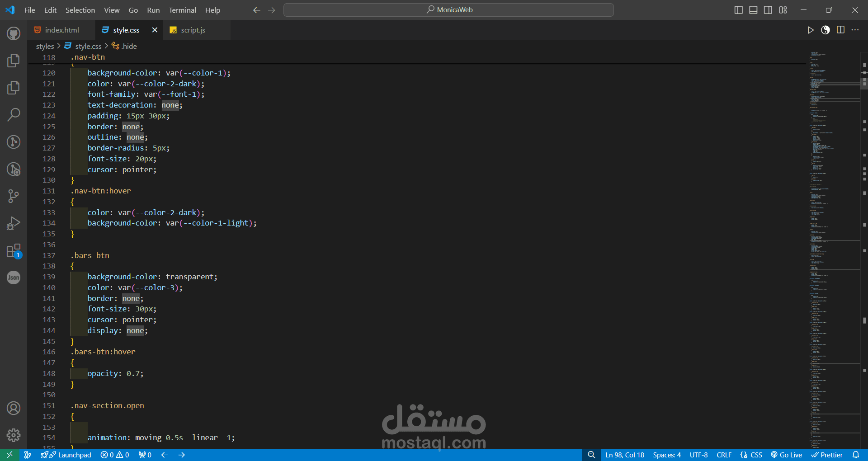Click the 'cursor: pointer;' text on line 129
The image size is (868, 461).
coord(122,169)
